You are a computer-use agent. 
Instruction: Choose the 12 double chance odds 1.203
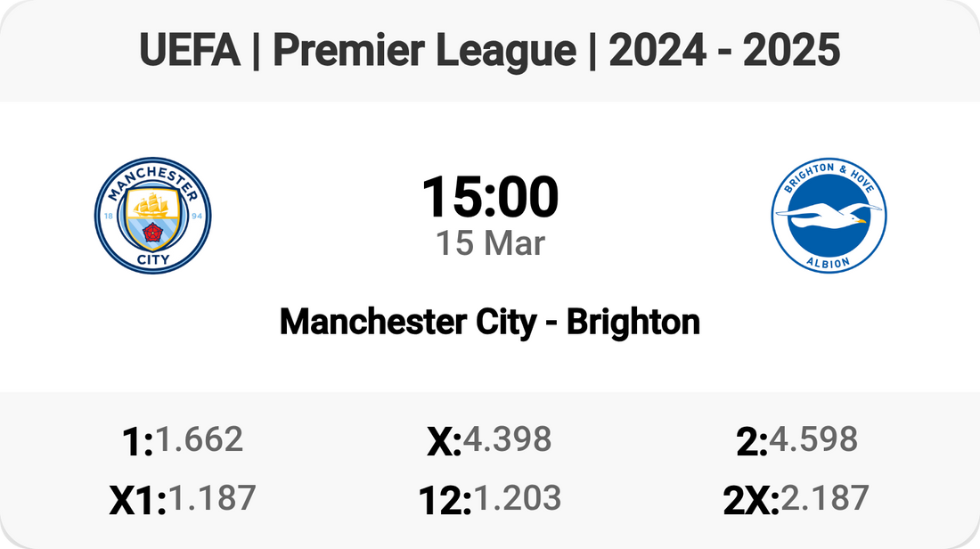point(517,498)
